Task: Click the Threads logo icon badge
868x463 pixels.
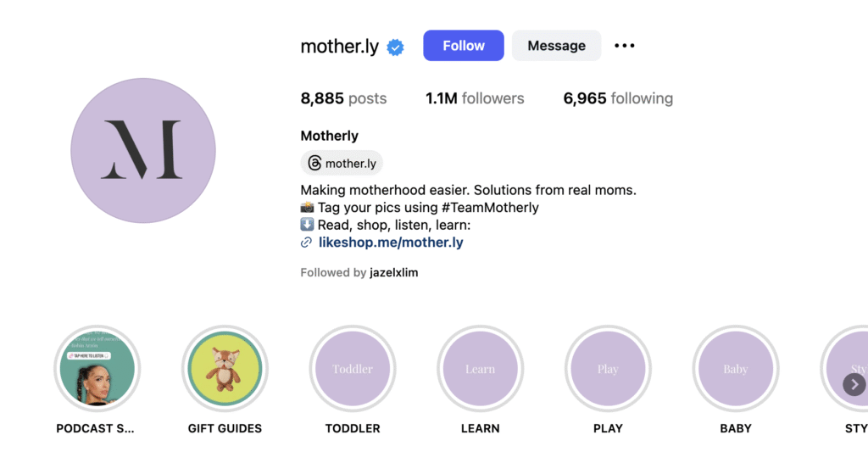Action: [314, 163]
